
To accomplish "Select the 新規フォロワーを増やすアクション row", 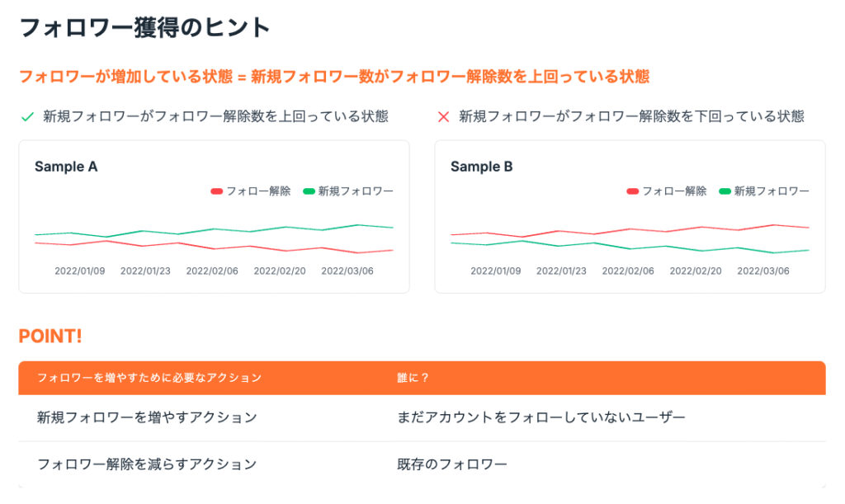I will click(422, 418).
